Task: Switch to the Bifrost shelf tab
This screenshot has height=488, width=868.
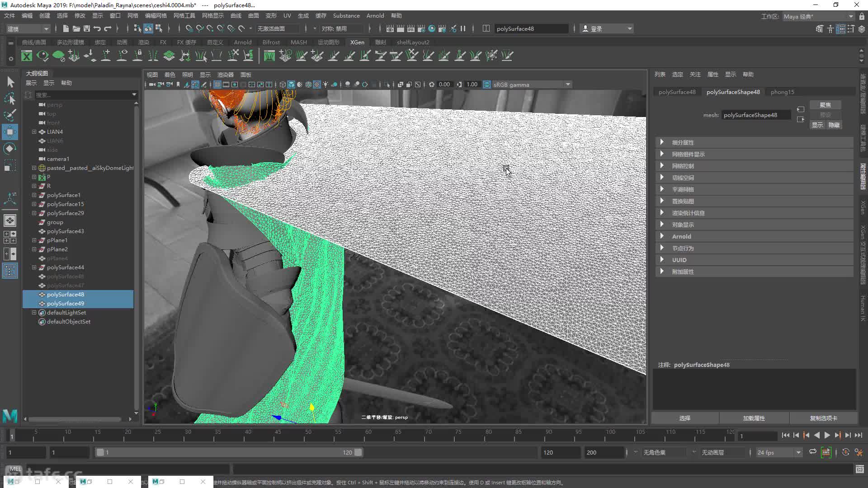Action: 271,42
